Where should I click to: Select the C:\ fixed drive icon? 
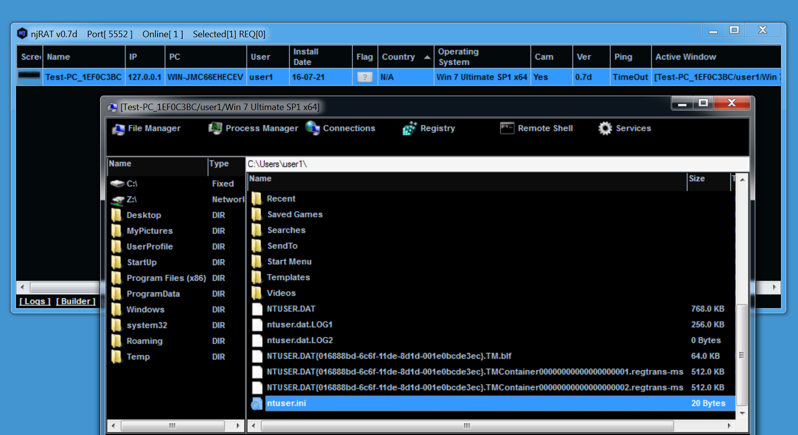coord(118,184)
